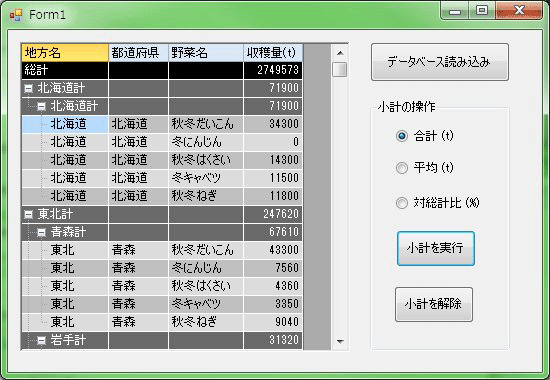
Task: Click the 収穫量(t) column header
Action: click(x=273, y=53)
